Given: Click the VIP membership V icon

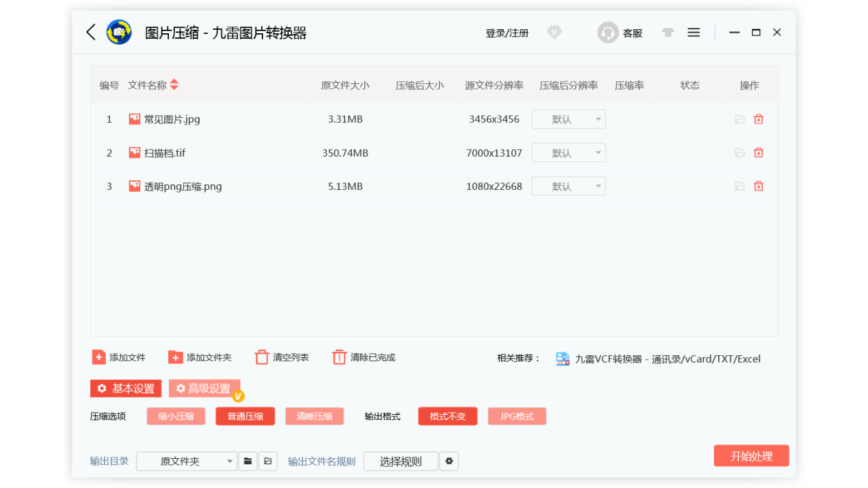Looking at the screenshot, I should click(554, 32).
